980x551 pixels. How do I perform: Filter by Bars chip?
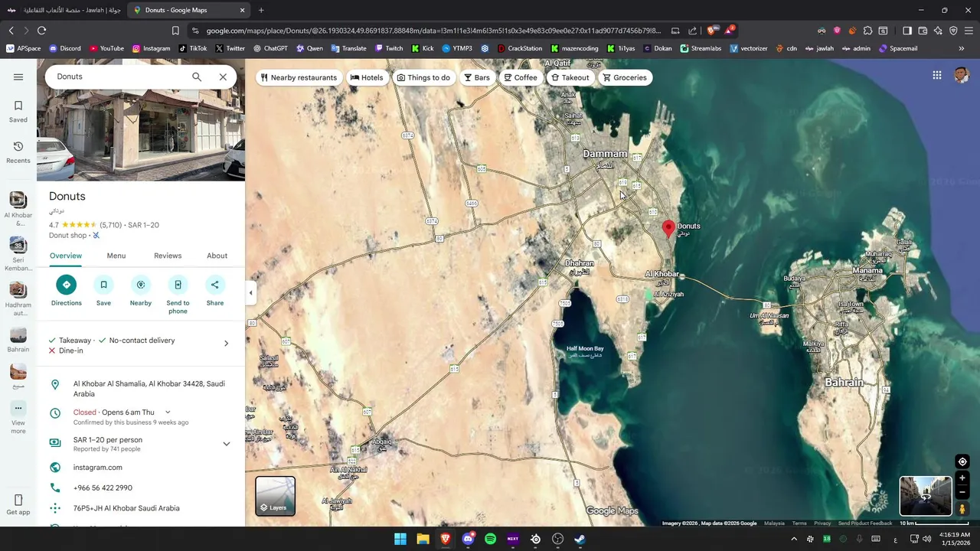[476, 77]
